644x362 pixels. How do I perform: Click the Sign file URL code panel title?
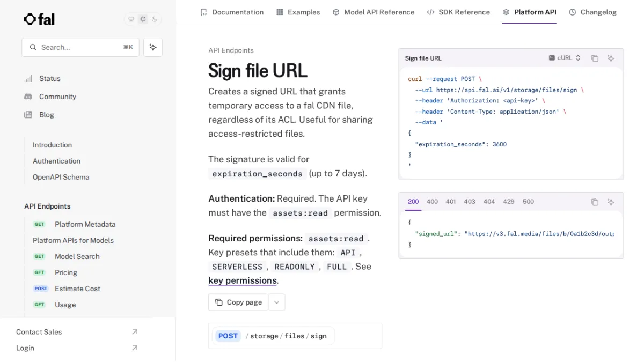pos(423,58)
